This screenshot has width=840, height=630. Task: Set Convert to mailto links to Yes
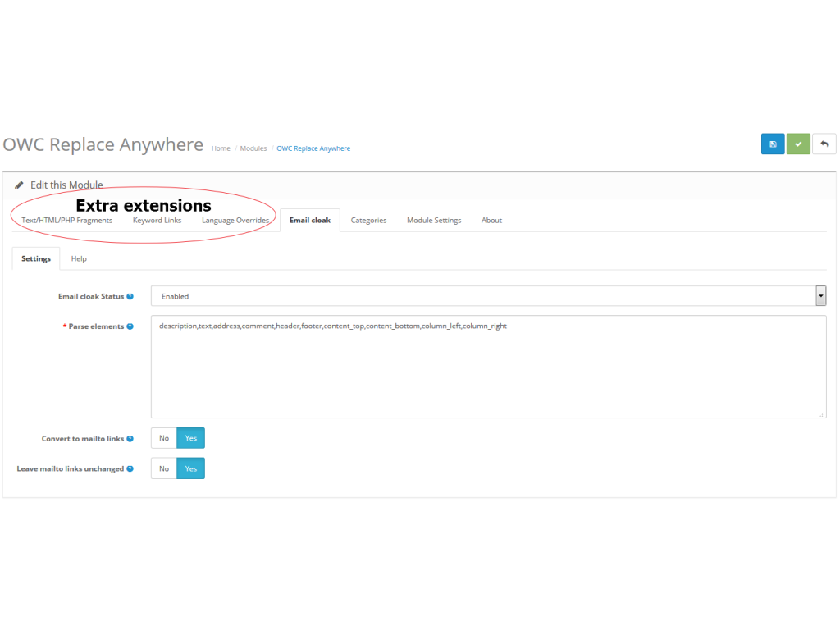[191, 438]
